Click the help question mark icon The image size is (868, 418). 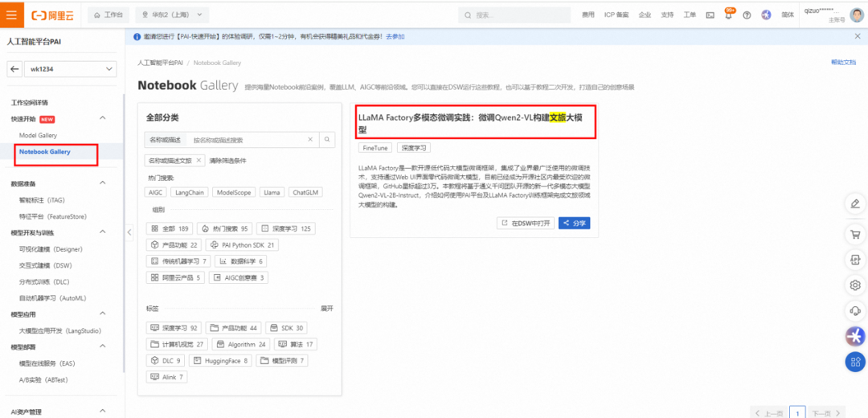(x=747, y=15)
